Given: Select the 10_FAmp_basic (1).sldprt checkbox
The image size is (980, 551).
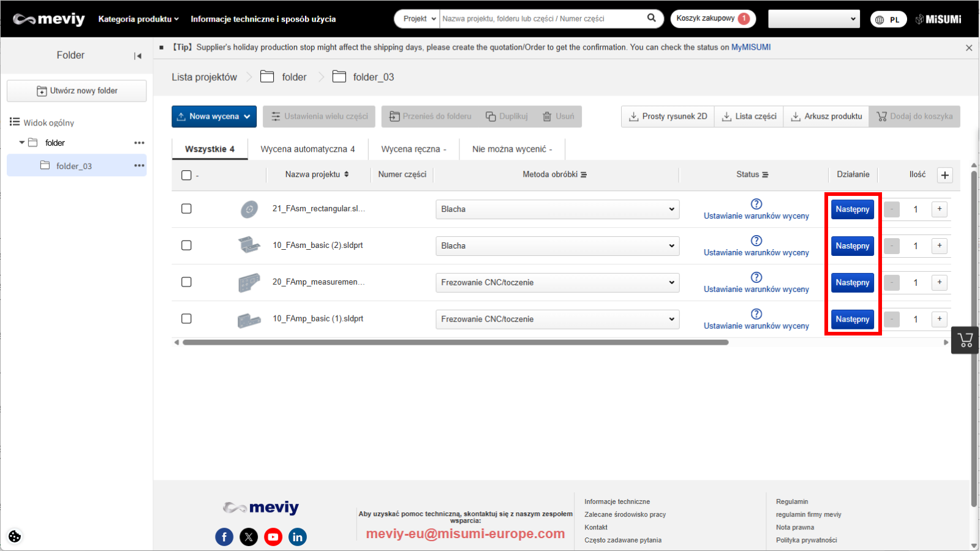Looking at the screenshot, I should coord(187,319).
